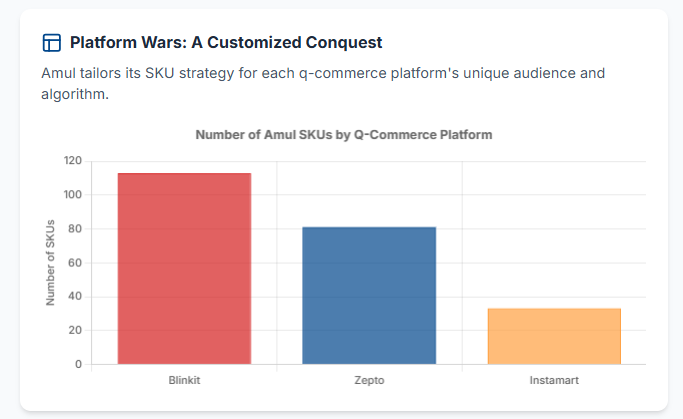Click the "20" y-axis tick value
Viewport: 683px width, 419px height.
coord(75,330)
